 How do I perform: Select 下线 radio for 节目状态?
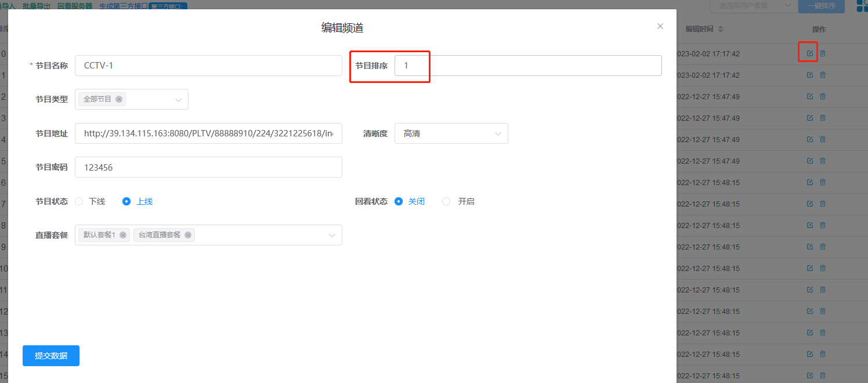coord(79,201)
